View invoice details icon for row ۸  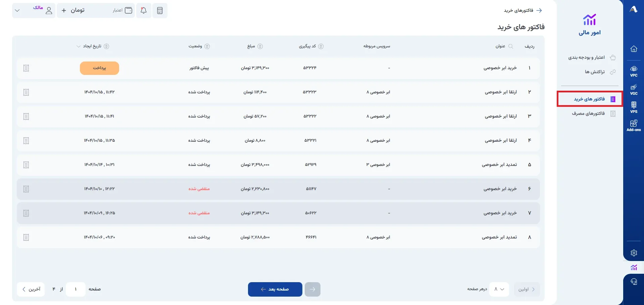point(26,237)
